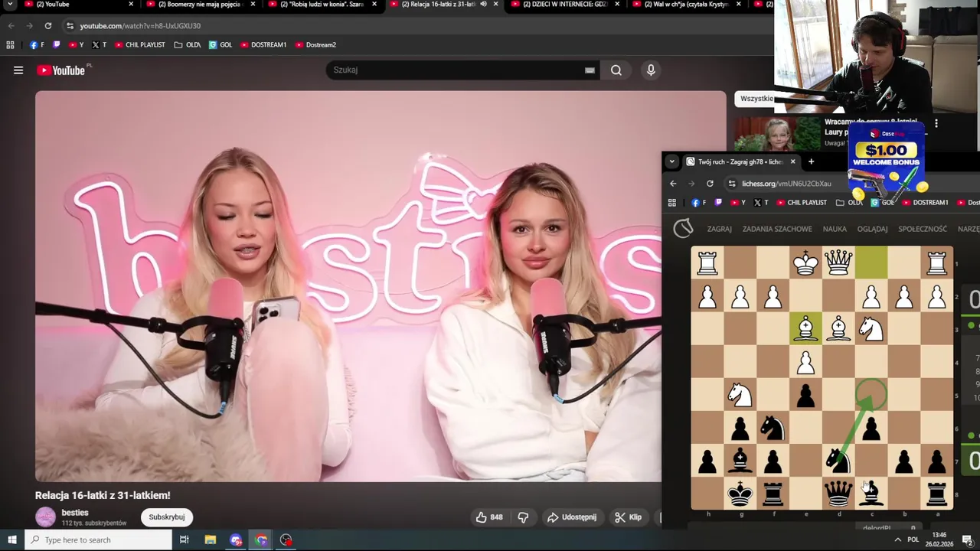This screenshot has height=551, width=980.
Task: Open a new tab in the lichess window
Action: pos(811,161)
